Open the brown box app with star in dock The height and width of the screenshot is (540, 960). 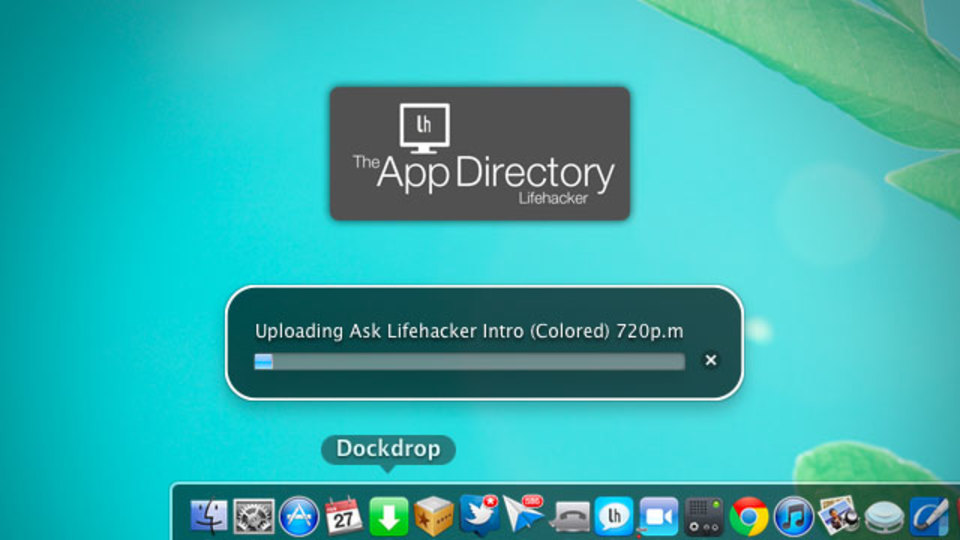click(x=433, y=516)
